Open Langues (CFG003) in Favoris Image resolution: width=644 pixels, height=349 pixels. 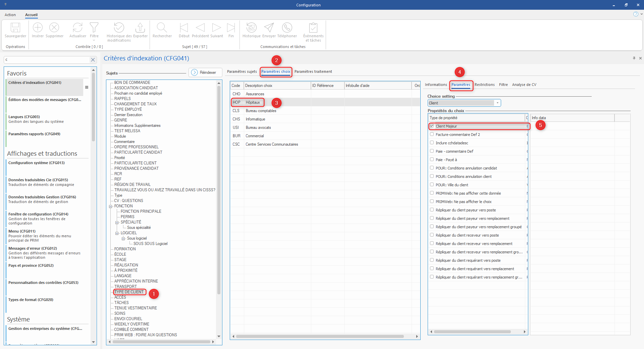[24, 117]
